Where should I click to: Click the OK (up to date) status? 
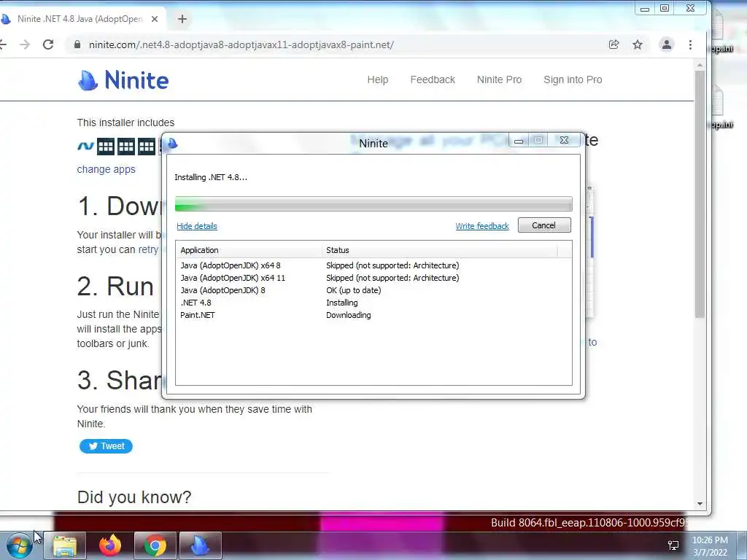pos(354,290)
